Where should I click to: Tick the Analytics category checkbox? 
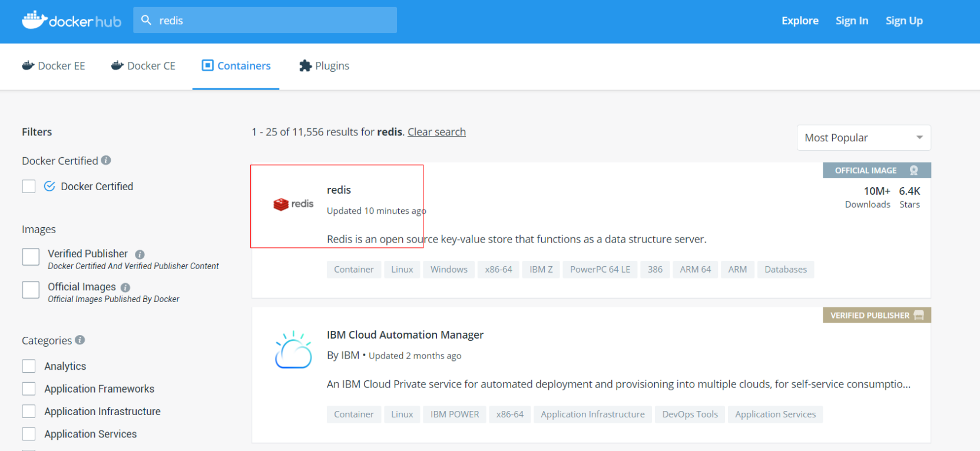(29, 366)
